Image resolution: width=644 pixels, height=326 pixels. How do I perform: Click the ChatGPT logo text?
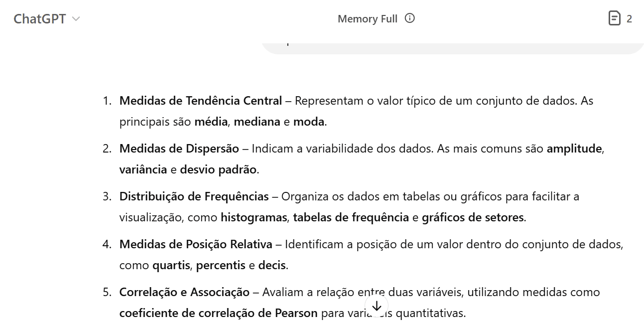tap(39, 18)
